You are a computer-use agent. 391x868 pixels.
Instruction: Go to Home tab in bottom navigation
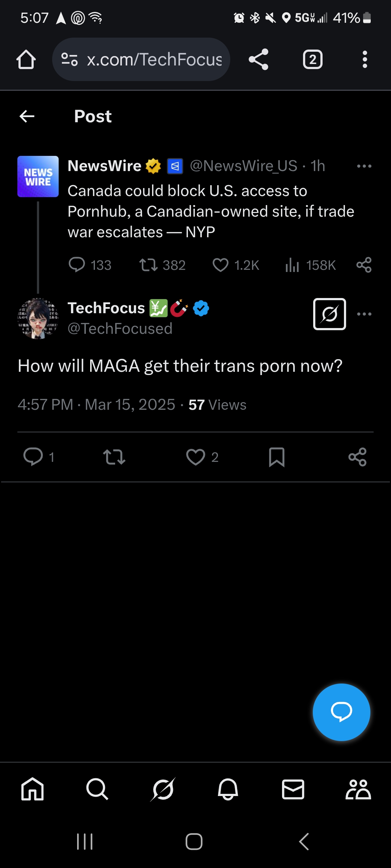click(33, 789)
